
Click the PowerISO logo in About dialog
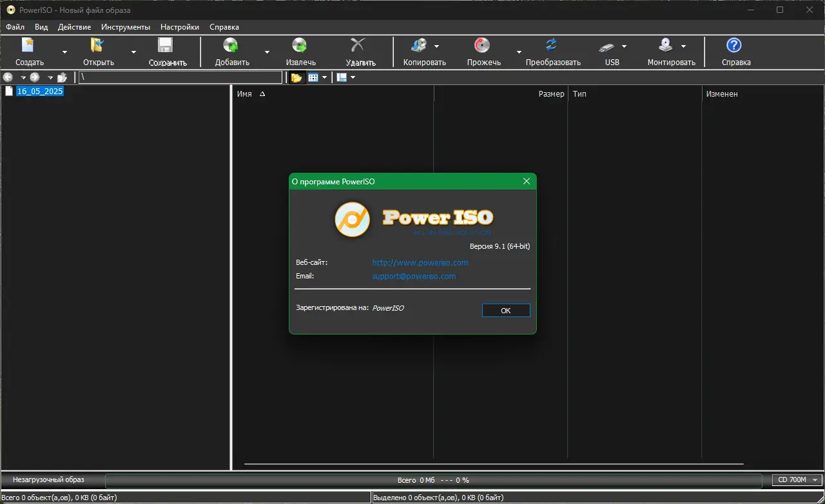pos(352,220)
